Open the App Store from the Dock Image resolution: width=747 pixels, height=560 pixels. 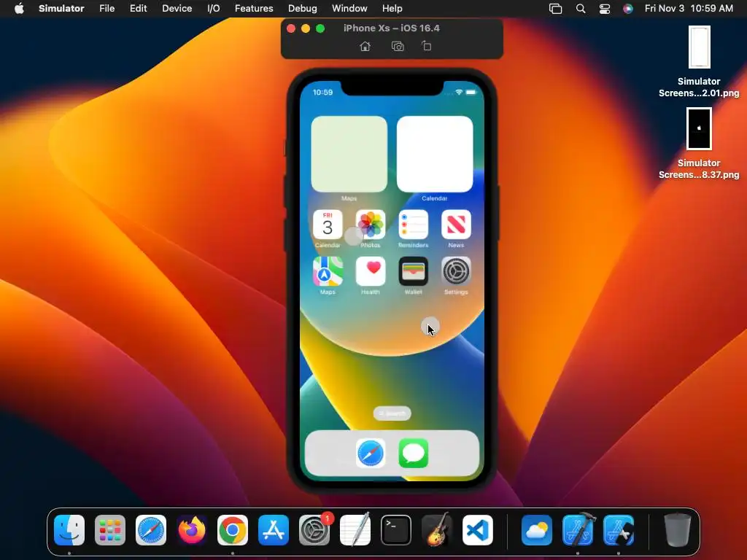point(274,529)
